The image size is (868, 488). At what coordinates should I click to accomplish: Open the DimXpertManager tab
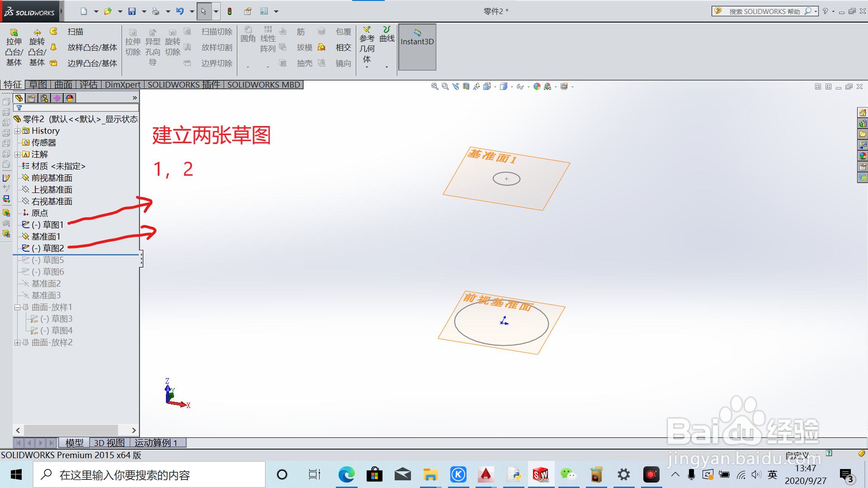pos(57,98)
